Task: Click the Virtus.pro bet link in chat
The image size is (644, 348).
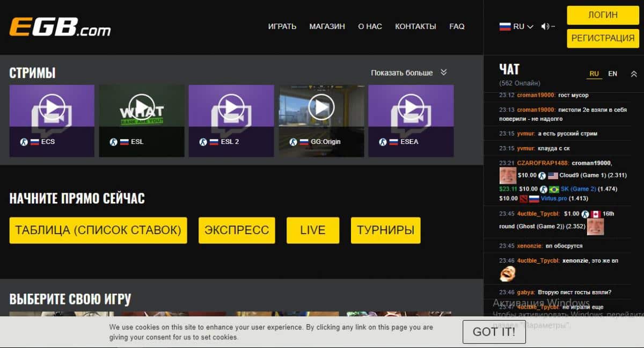Action: (x=554, y=198)
